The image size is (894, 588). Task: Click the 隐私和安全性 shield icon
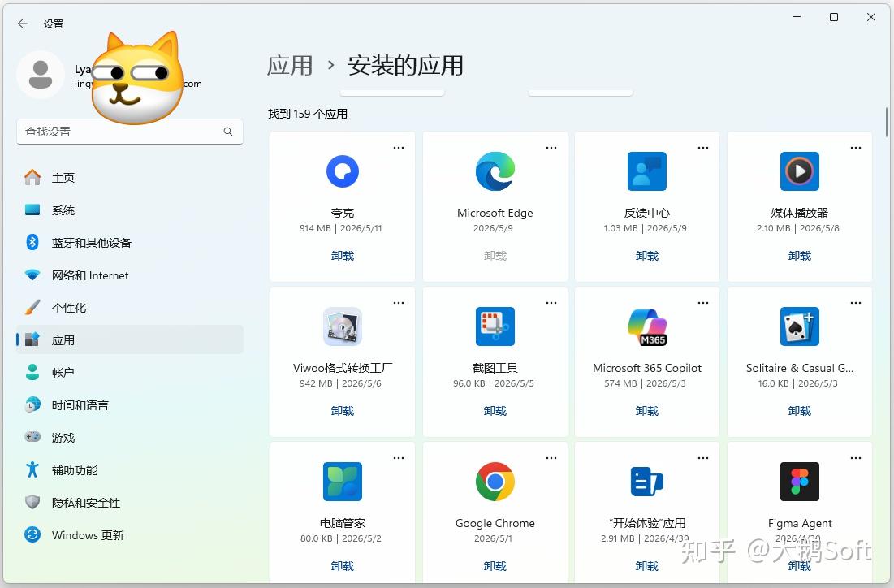tap(32, 503)
